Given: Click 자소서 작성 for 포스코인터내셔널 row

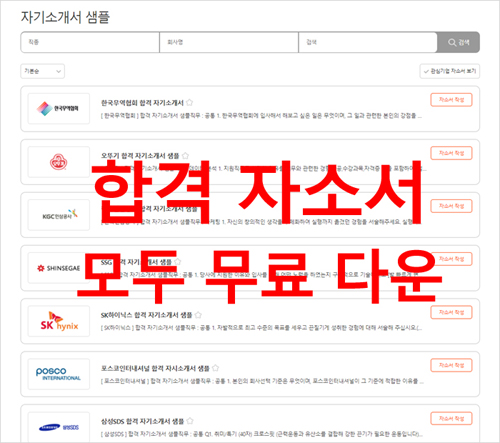Looking at the screenshot, I should point(451,365).
